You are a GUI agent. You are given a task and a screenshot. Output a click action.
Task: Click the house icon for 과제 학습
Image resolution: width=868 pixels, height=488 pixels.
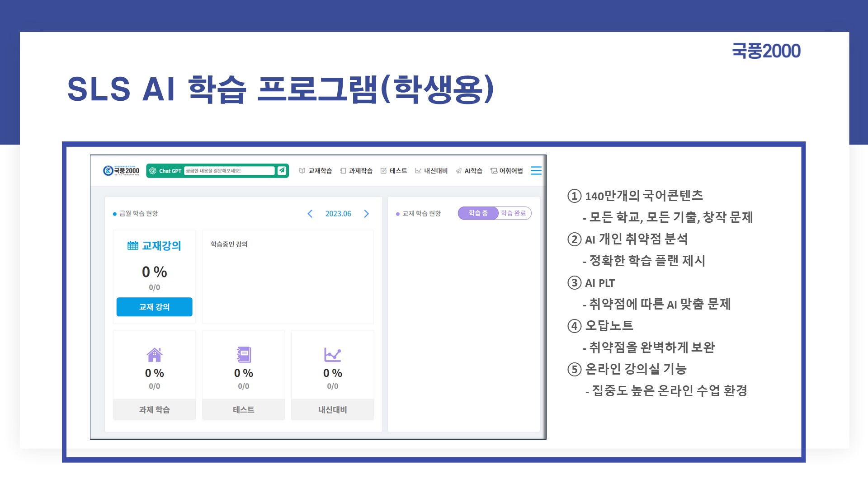point(154,355)
